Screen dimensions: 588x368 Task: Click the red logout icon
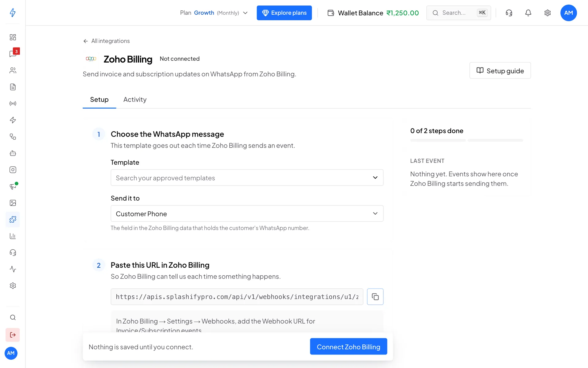pos(13,335)
